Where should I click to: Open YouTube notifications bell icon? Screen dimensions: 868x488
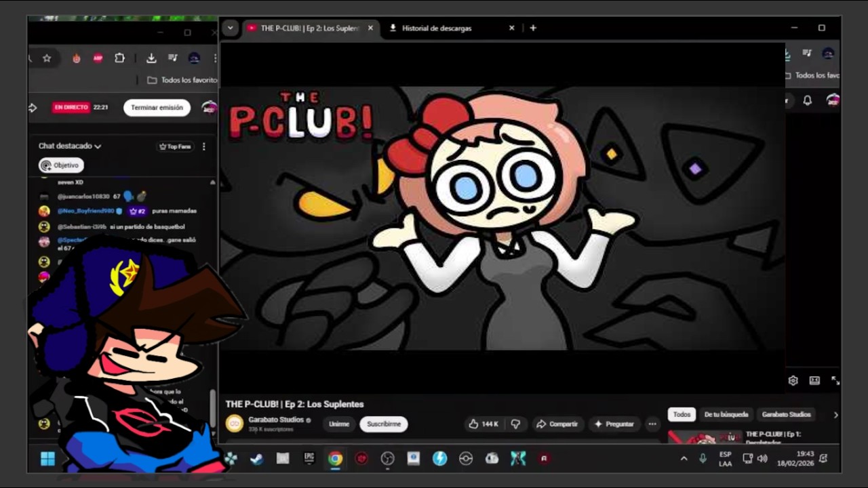pyautogui.click(x=807, y=100)
